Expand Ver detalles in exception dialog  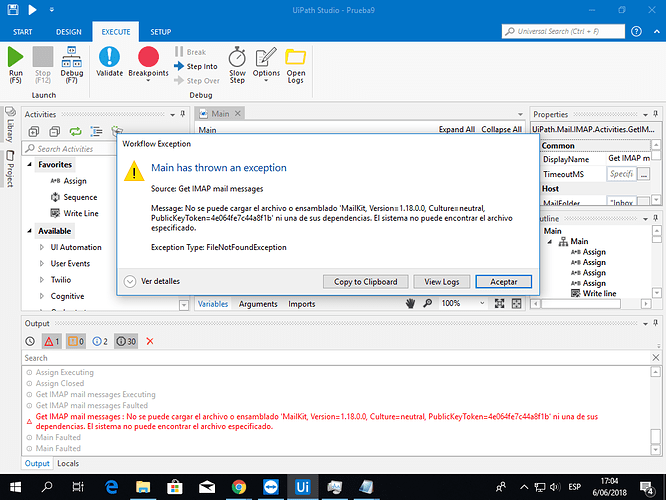152,281
